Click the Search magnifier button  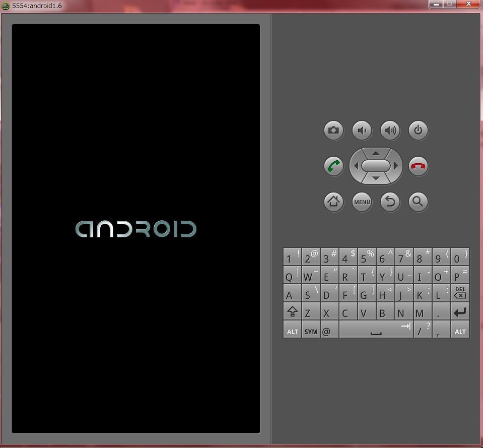click(418, 202)
